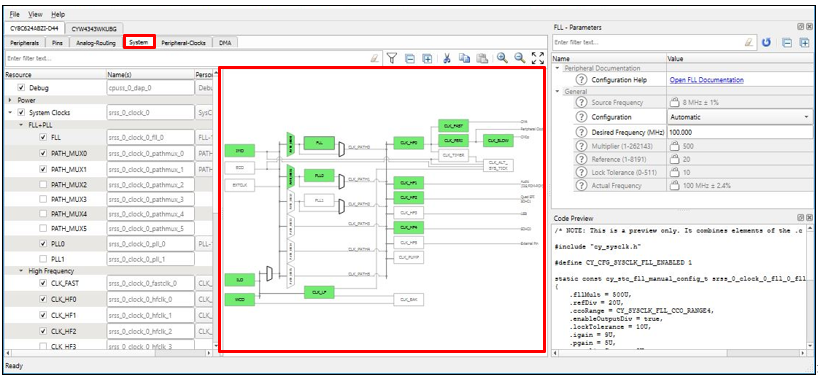Undock the FLL Parameters panel via float icon
Image resolution: width=818 pixels, height=377 pixels.
click(x=801, y=27)
